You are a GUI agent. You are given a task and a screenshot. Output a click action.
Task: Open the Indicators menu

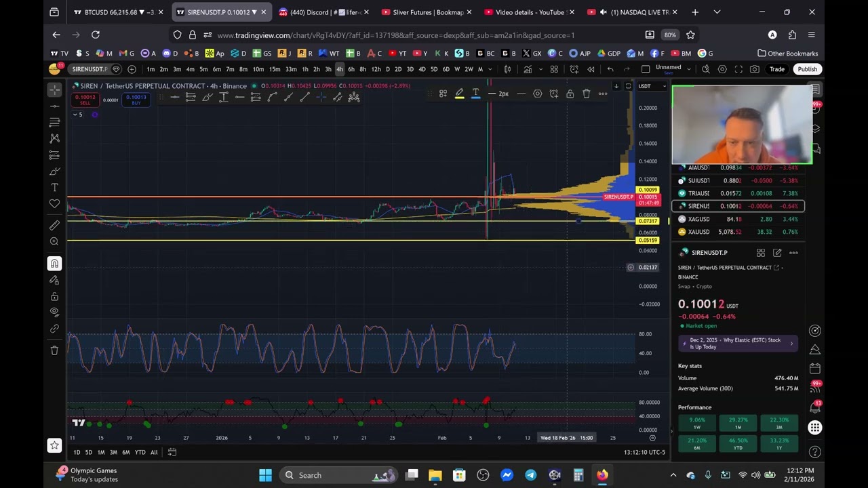tap(528, 69)
